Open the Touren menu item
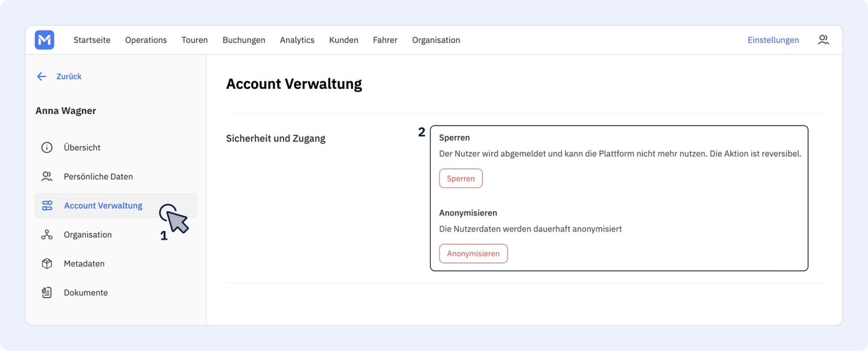This screenshot has height=351, width=868. (x=194, y=40)
